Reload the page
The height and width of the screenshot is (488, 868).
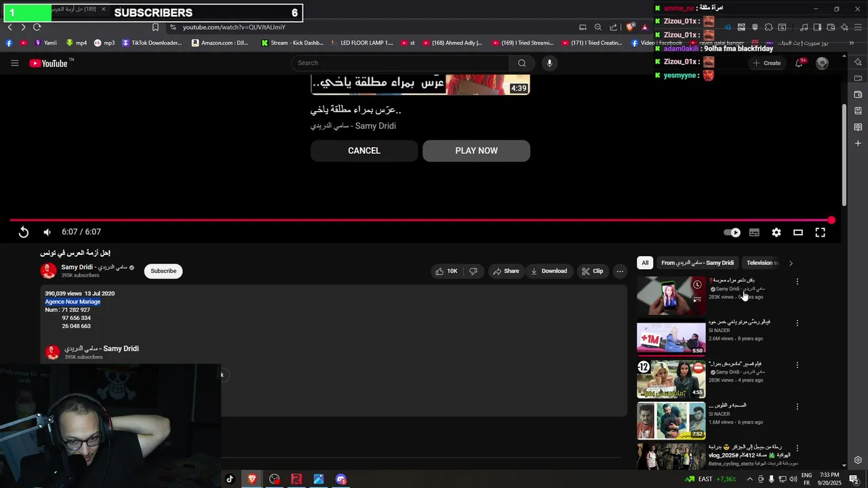point(37,27)
